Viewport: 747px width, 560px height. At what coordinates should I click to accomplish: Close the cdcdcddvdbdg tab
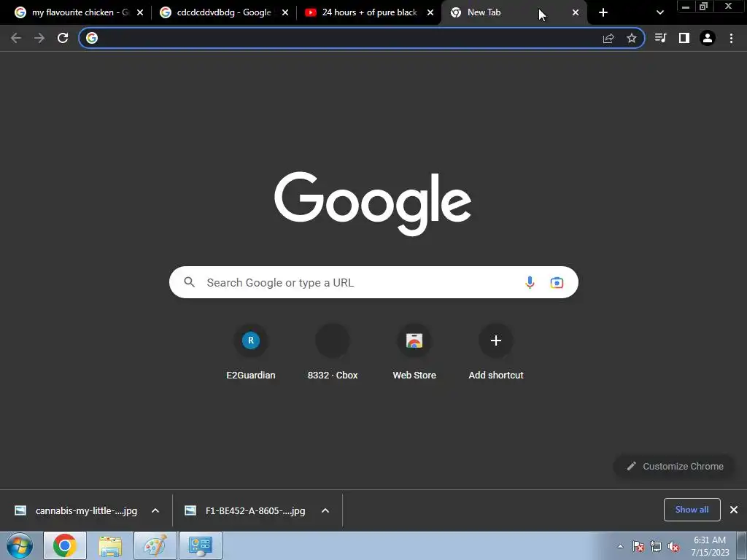click(x=285, y=13)
